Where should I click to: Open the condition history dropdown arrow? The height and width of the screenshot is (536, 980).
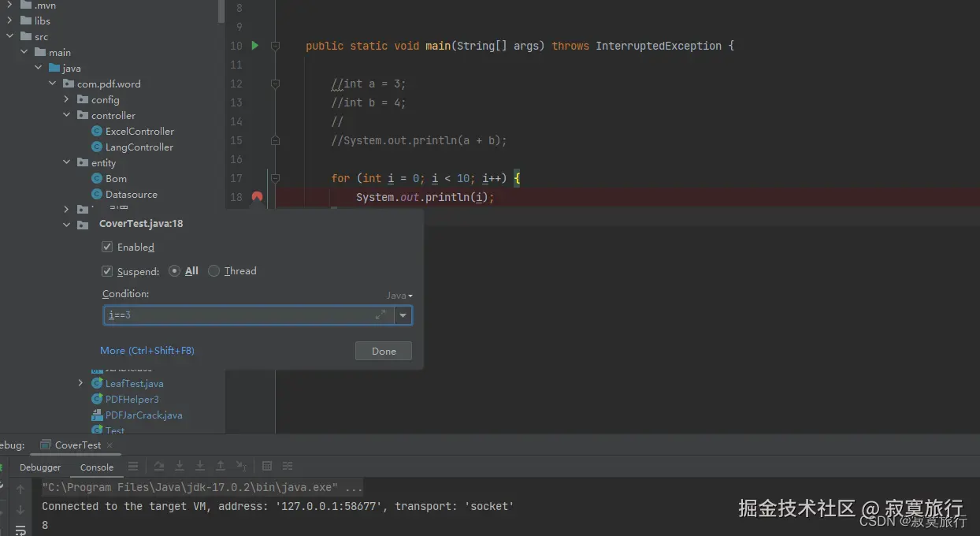(403, 315)
